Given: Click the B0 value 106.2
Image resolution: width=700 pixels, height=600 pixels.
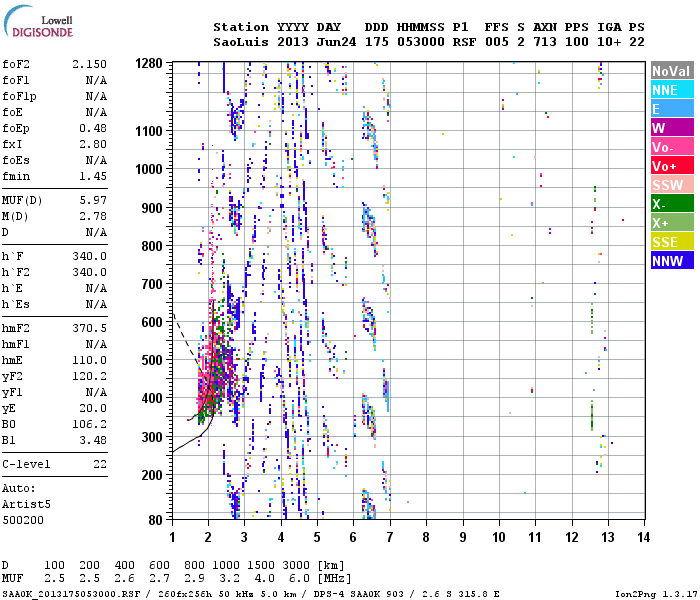Looking at the screenshot, I should click(89, 425).
